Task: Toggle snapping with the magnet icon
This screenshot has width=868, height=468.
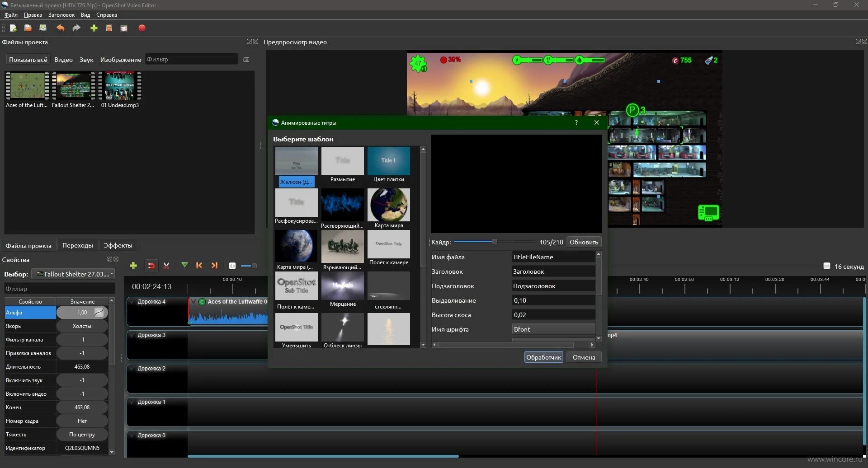Action: click(x=151, y=266)
